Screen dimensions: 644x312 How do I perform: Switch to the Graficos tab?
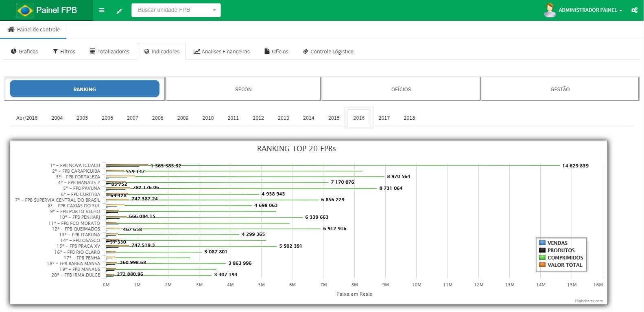pyautogui.click(x=24, y=51)
